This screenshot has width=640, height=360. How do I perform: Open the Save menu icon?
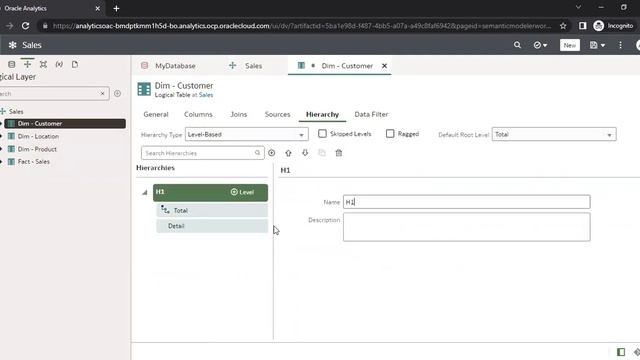pos(597,45)
